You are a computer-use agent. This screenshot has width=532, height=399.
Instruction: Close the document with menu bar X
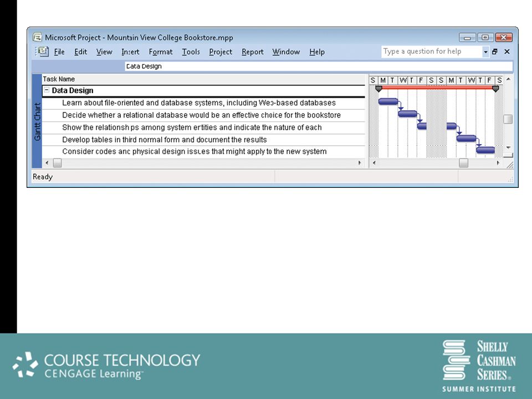tap(507, 52)
